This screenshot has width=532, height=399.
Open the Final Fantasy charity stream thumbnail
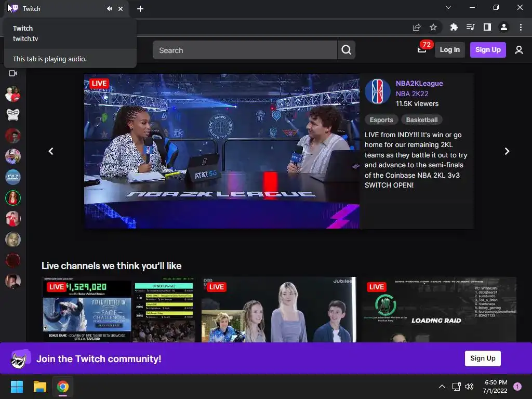pyautogui.click(x=119, y=310)
